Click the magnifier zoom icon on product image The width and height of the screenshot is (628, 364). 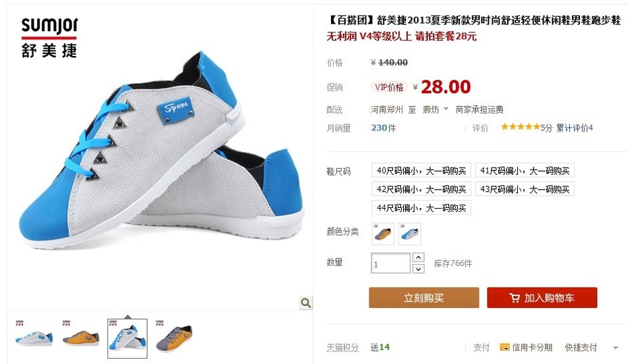click(306, 303)
